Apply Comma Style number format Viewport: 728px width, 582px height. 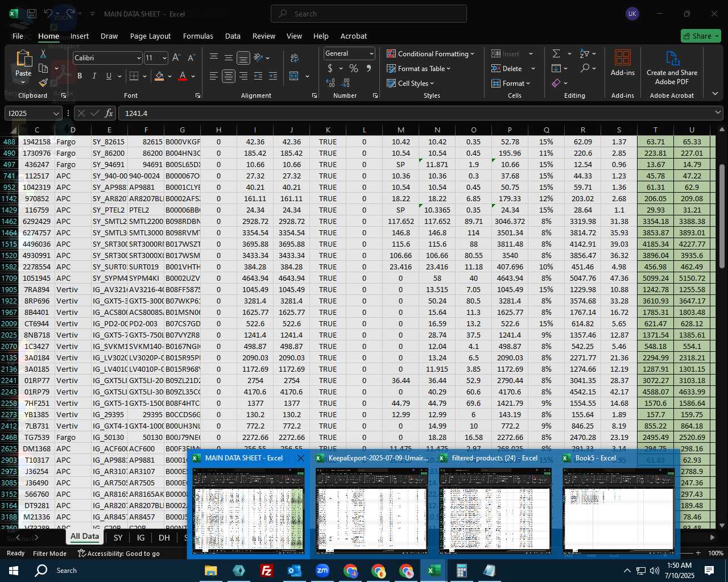[369, 68]
